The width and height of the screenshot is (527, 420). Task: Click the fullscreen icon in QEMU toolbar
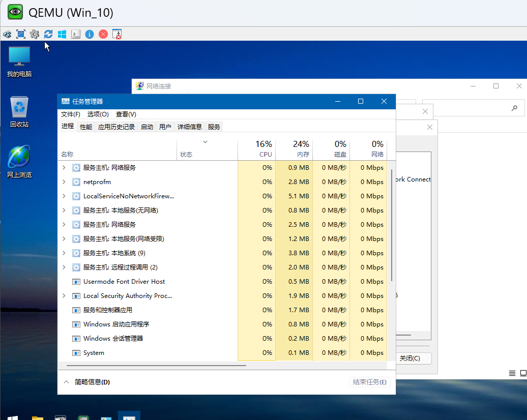coord(21,34)
